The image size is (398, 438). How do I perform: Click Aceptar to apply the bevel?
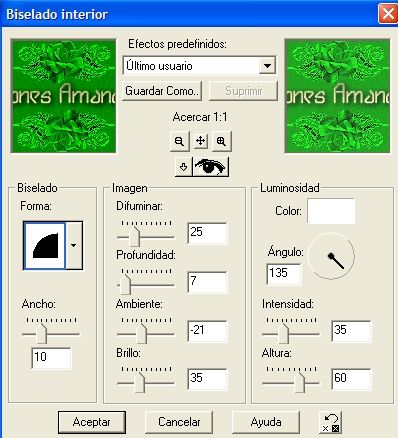pos(92,422)
